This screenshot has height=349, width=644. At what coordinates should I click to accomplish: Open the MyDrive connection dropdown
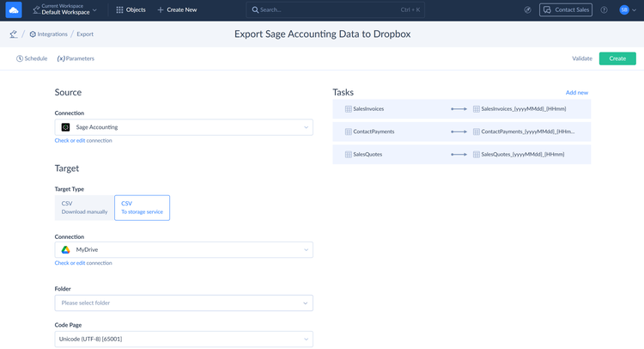[x=184, y=249]
